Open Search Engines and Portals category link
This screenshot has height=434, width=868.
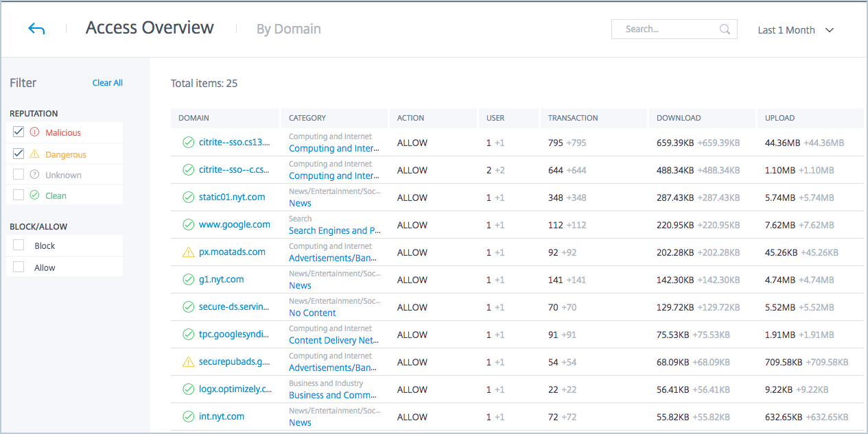[x=334, y=230]
